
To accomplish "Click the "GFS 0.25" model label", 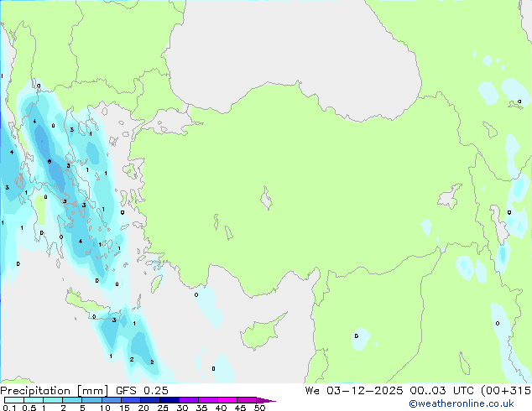I will click(x=142, y=391).
